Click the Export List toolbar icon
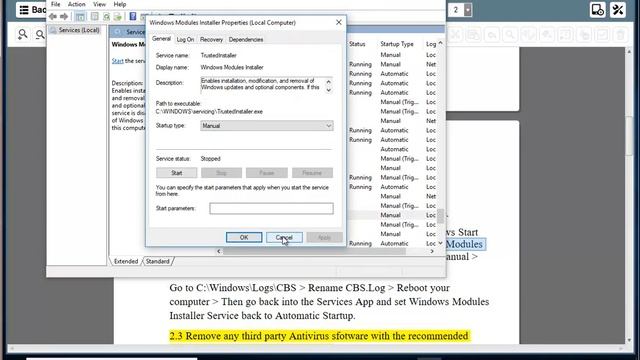The image size is (640, 360). pyautogui.click(x=118, y=16)
